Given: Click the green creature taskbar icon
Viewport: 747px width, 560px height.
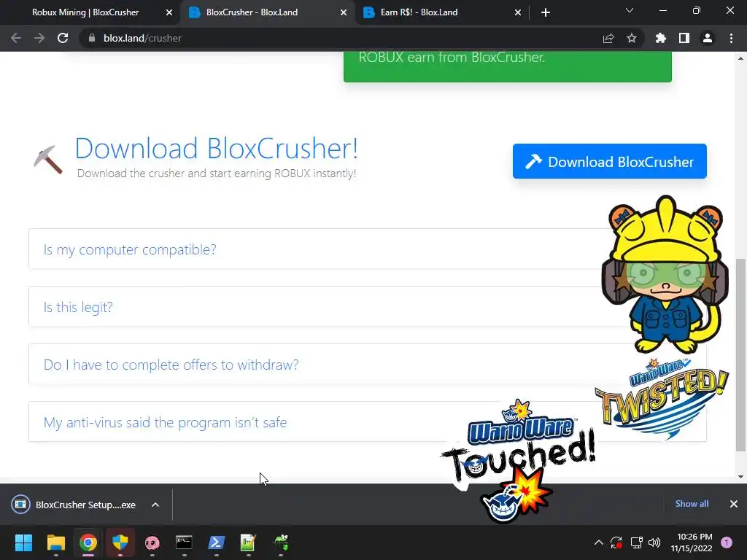Looking at the screenshot, I should coord(281,542).
